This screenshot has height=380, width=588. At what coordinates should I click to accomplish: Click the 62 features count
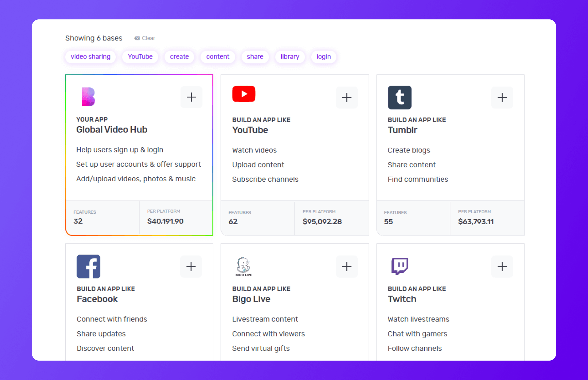[233, 221]
